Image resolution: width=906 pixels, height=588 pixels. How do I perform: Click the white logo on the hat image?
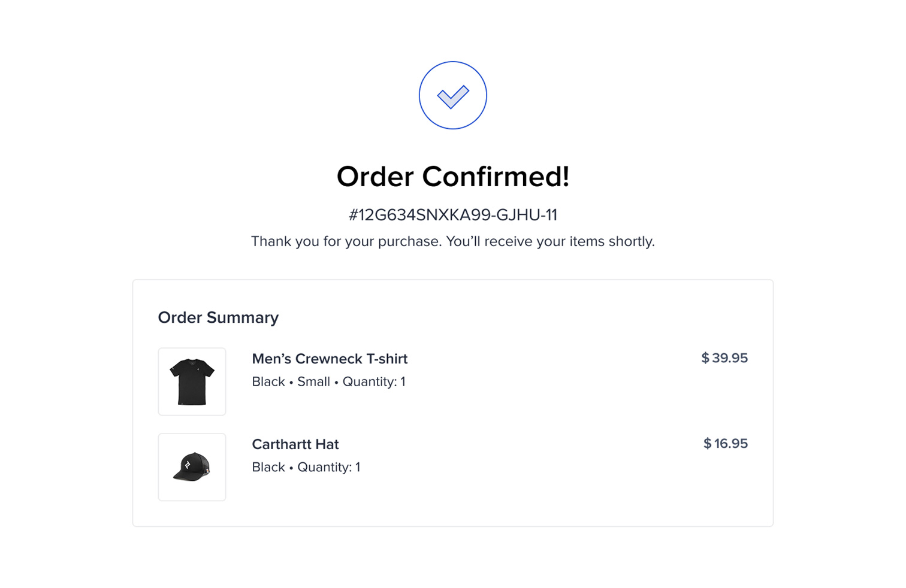point(188,465)
